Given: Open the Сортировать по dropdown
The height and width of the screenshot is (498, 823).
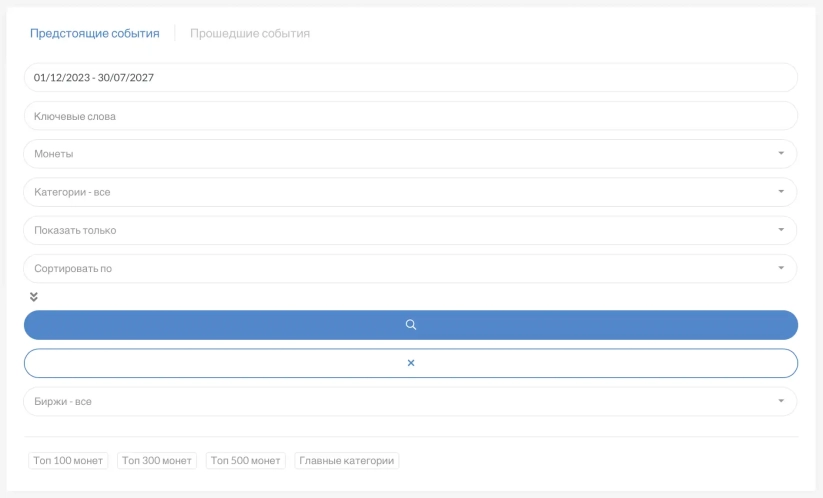Looking at the screenshot, I should click(400, 268).
